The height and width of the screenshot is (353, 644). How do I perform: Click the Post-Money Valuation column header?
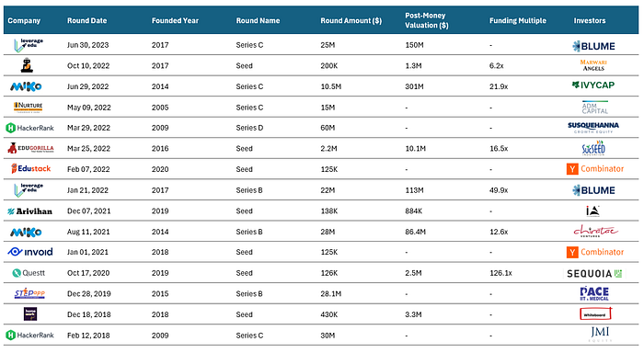[427, 20]
